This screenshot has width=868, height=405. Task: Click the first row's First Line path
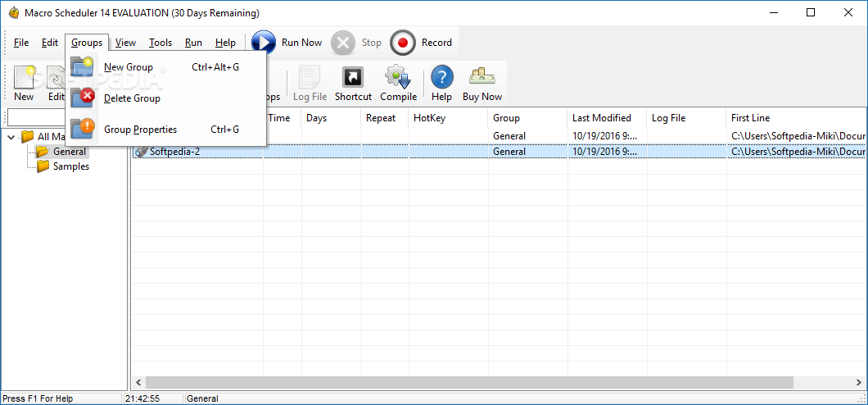[x=798, y=136]
